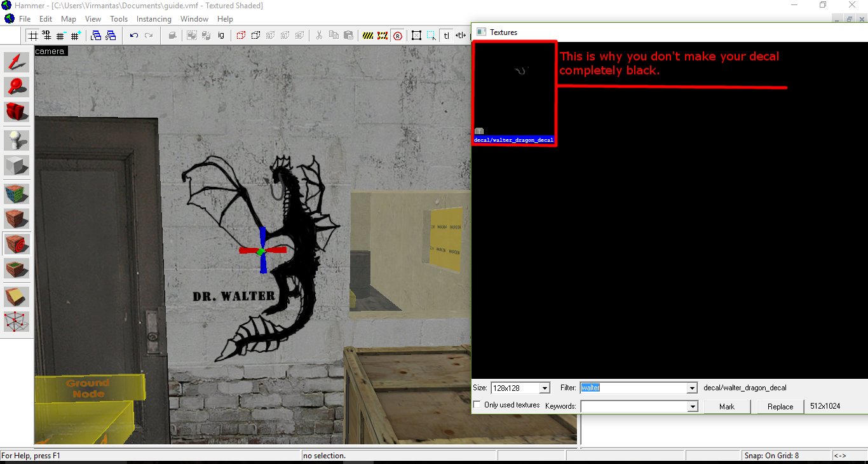Select the Block tool grey cube
Image resolution: width=868 pixels, height=464 pixels.
coord(17,166)
